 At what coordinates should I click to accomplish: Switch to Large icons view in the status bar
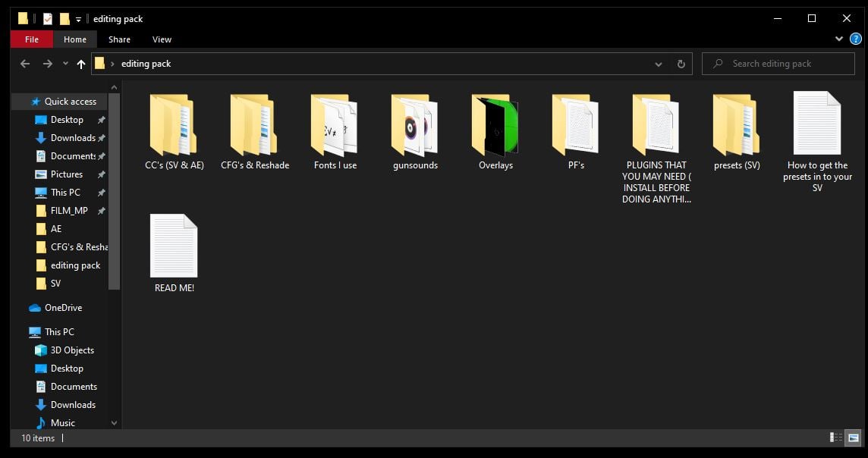click(853, 438)
